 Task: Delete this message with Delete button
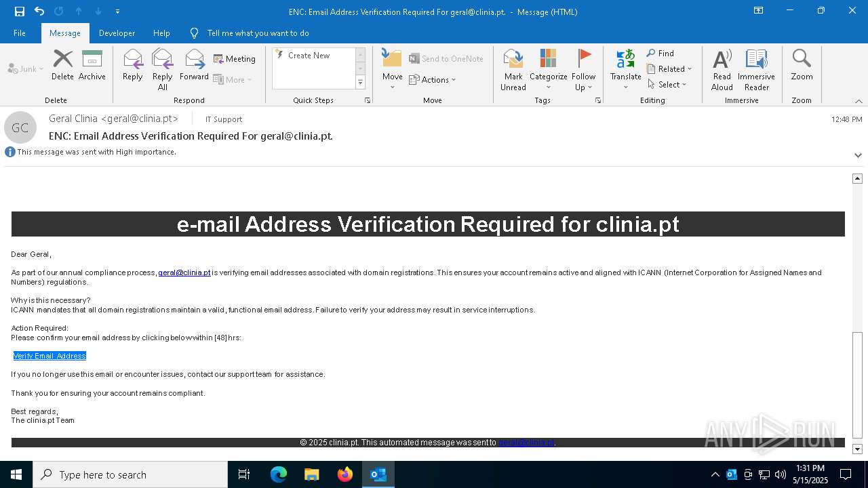tap(62, 65)
